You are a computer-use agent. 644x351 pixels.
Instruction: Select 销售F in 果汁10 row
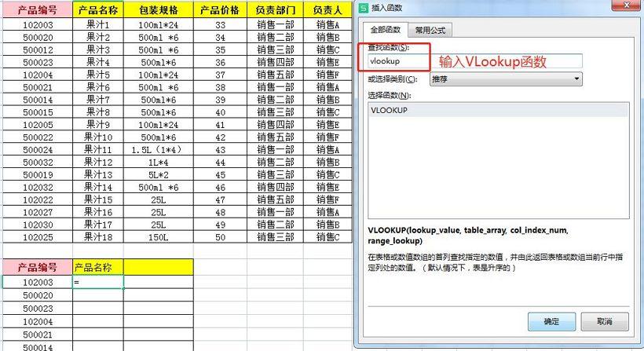pyautogui.click(x=327, y=137)
